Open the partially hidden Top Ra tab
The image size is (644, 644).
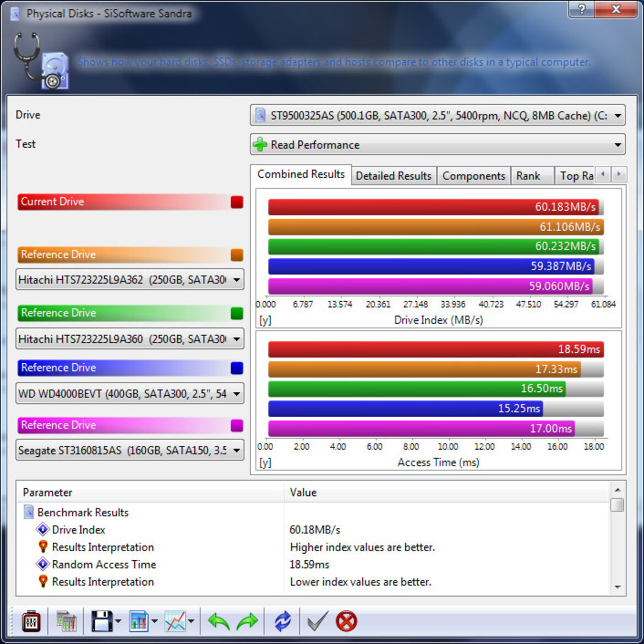coord(576,176)
